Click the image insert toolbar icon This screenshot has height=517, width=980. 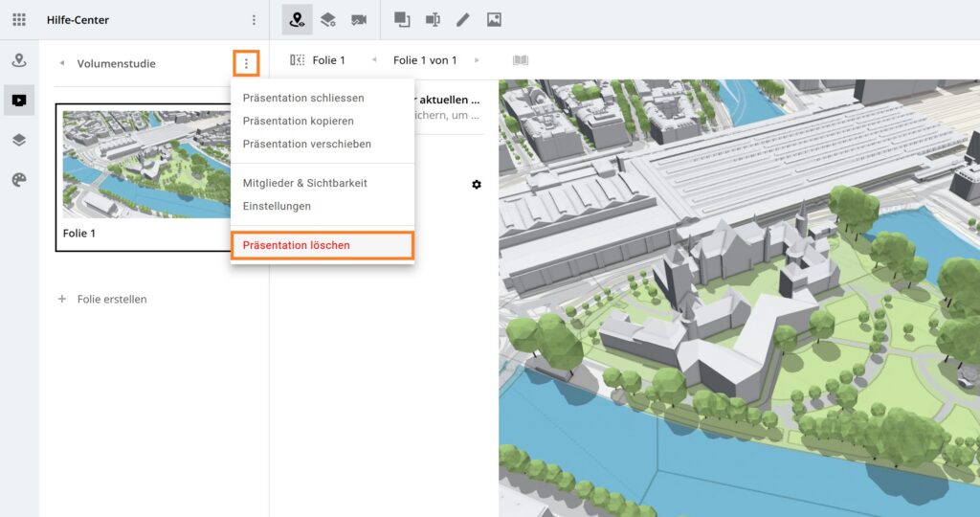[x=494, y=20]
